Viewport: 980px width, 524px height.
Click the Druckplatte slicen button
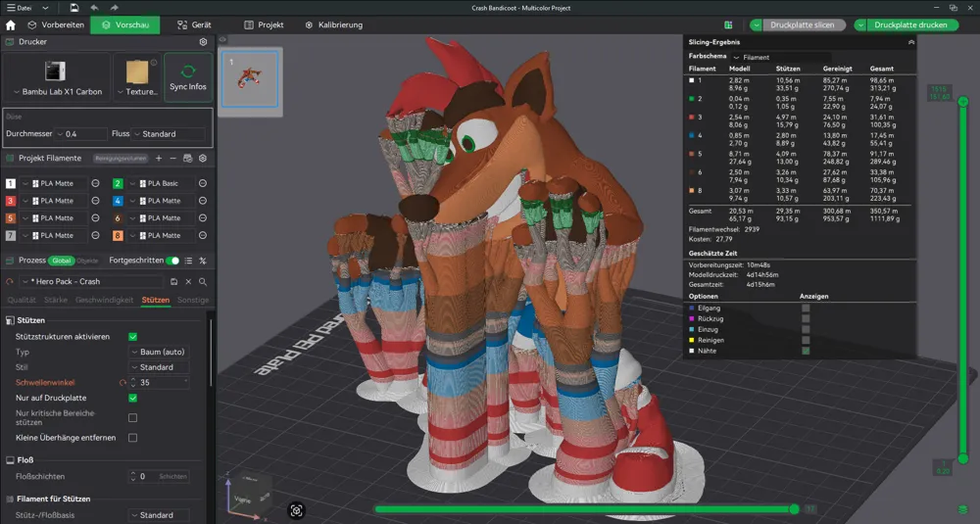803,25
